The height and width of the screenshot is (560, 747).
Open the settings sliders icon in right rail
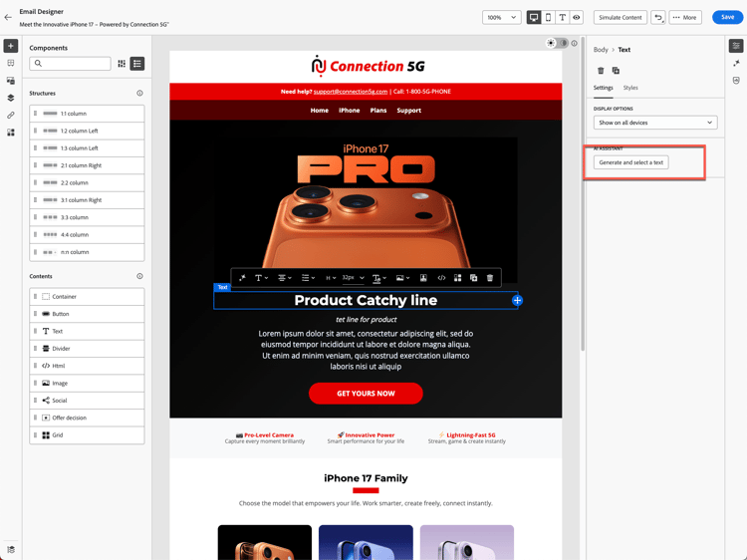(736, 46)
